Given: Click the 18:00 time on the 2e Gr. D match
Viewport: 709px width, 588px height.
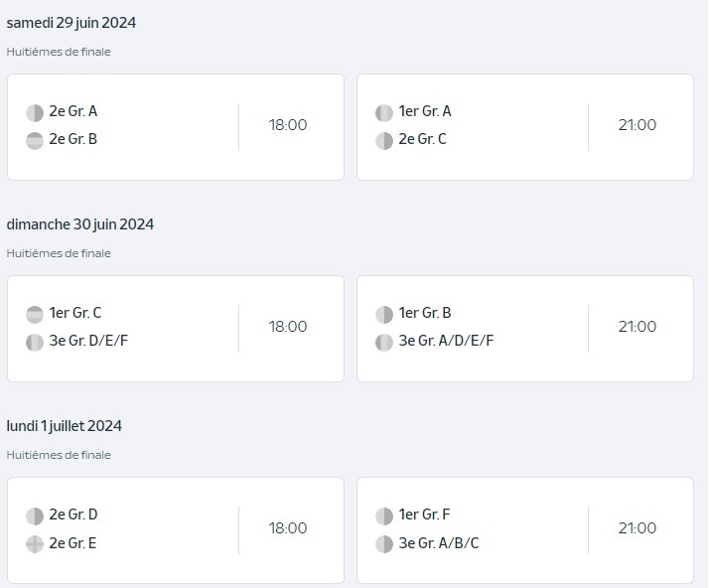Looking at the screenshot, I should pyautogui.click(x=288, y=527).
